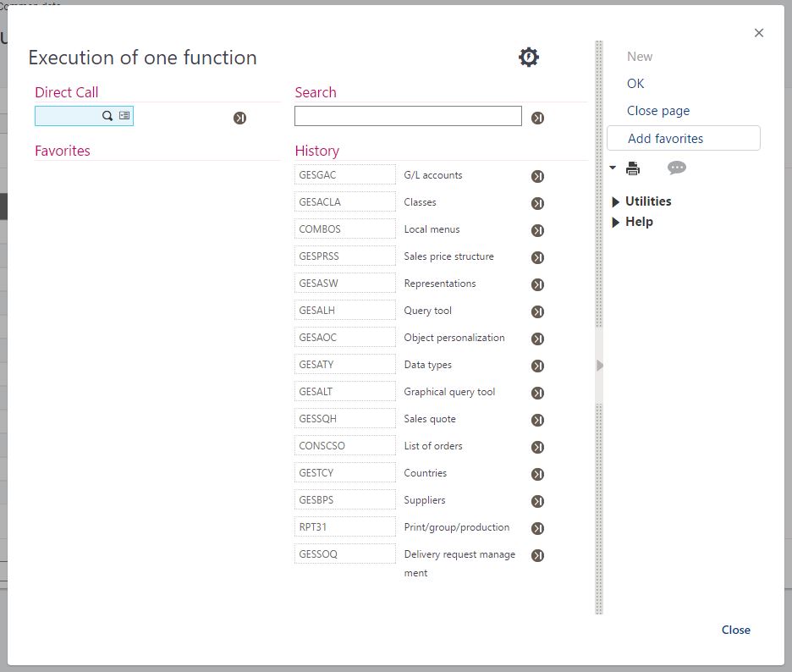Click the magnifier icon in Direct Call field
Viewport: 792px width, 672px height.
(x=107, y=116)
